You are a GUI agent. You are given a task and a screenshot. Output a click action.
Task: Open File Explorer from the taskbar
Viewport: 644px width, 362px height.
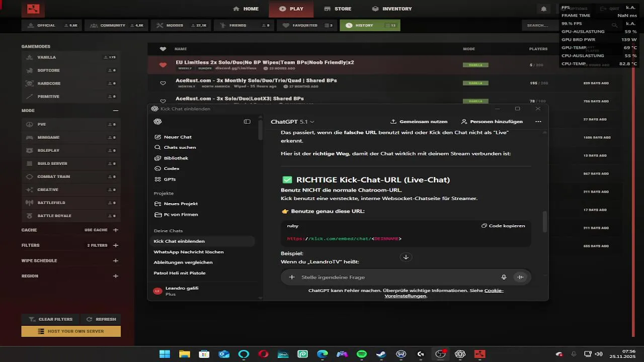185,354
